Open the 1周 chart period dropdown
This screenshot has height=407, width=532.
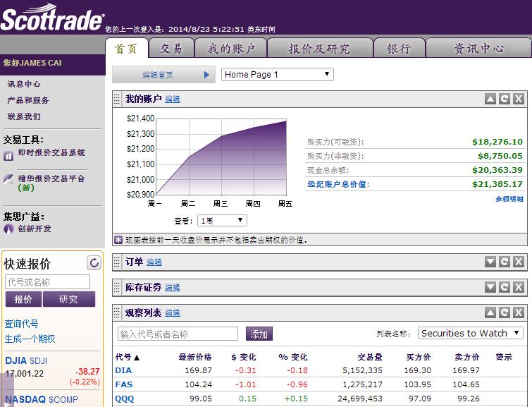222,221
